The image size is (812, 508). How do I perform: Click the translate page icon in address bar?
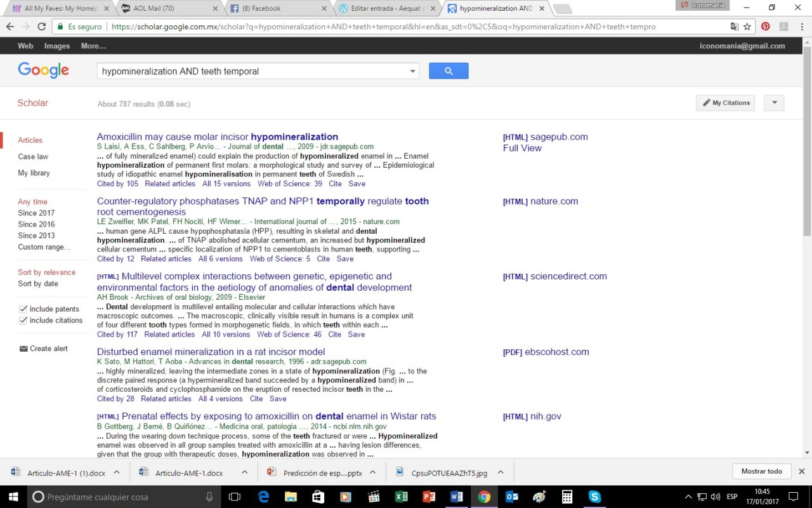point(734,27)
